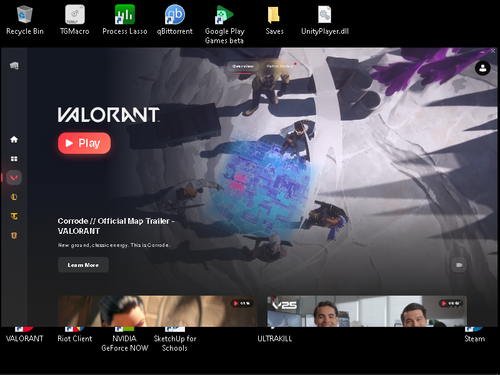Open the agent video thumbnail card

pyautogui.click(x=158, y=311)
